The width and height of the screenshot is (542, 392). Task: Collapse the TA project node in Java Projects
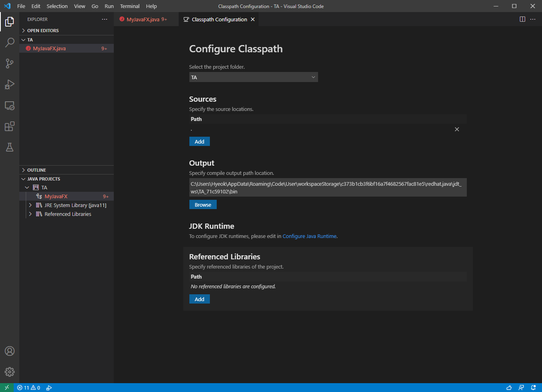(27, 188)
